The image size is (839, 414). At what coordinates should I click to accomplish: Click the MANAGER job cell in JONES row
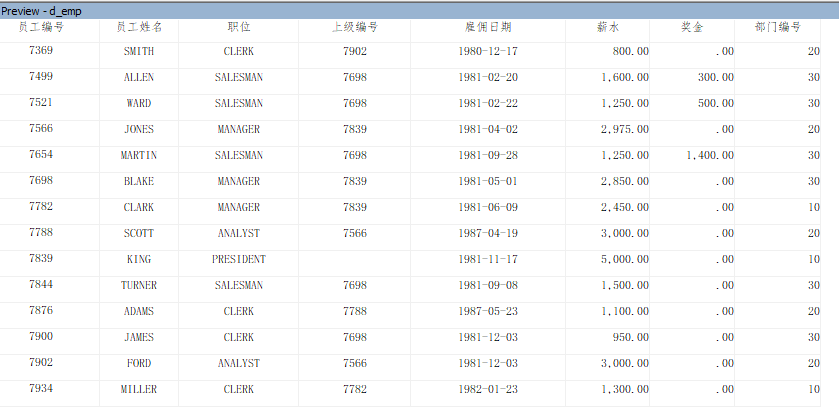click(x=239, y=129)
